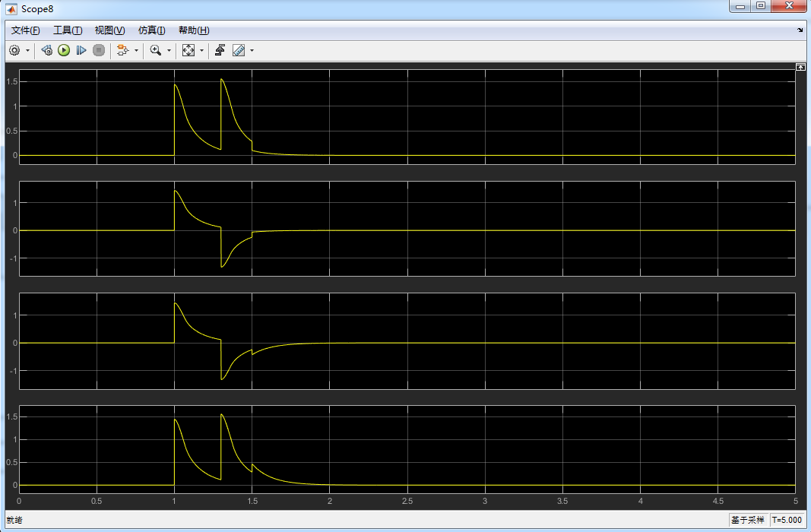The width and height of the screenshot is (811, 532).
Task: Select the zoom in magnifier tool
Action: [x=155, y=50]
